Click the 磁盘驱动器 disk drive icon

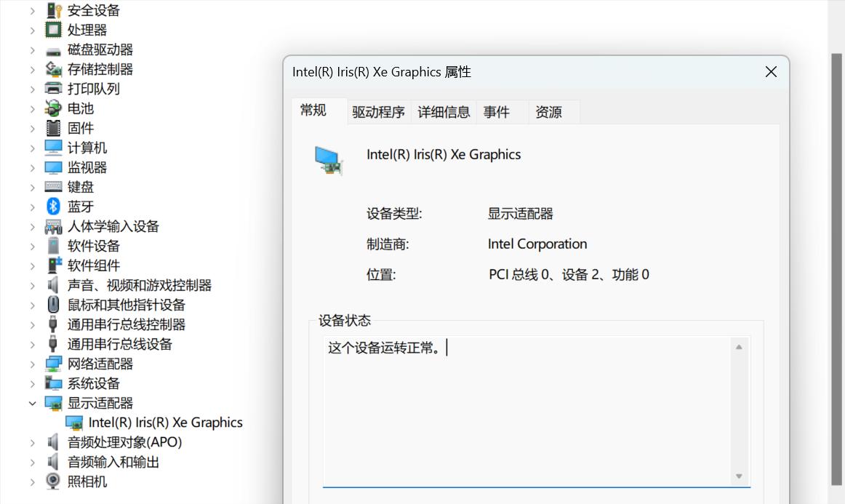click(53, 51)
